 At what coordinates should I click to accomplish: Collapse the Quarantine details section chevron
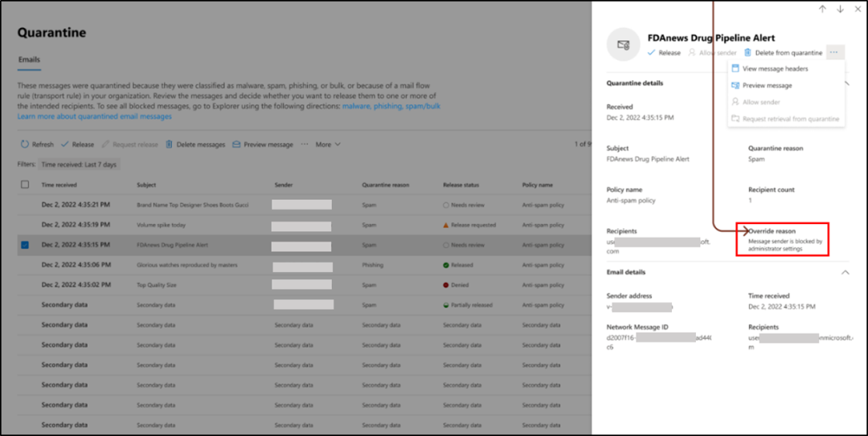pyautogui.click(x=845, y=83)
